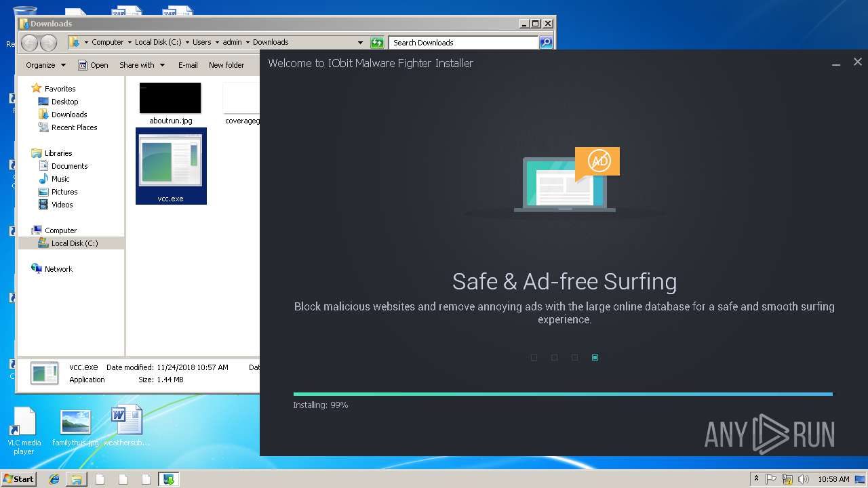The width and height of the screenshot is (868, 488).
Task: Click the Downloads folder icon in title bar
Action: tap(24, 24)
